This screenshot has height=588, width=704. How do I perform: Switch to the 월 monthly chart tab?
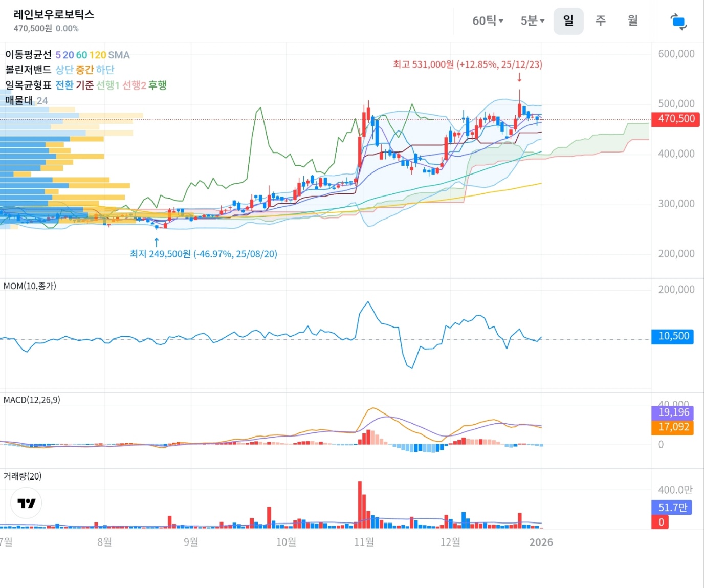pos(633,21)
